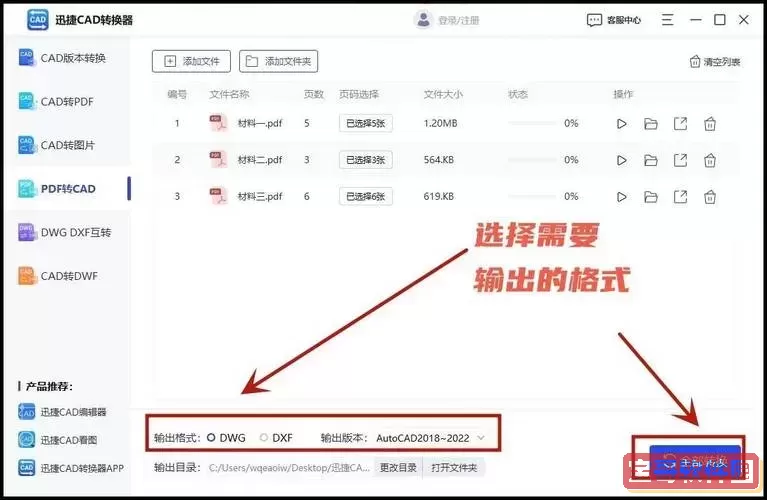This screenshot has width=767, height=500.
Task: Open page selection 已选择6张 for 材料三.pdf
Action: [x=366, y=196]
